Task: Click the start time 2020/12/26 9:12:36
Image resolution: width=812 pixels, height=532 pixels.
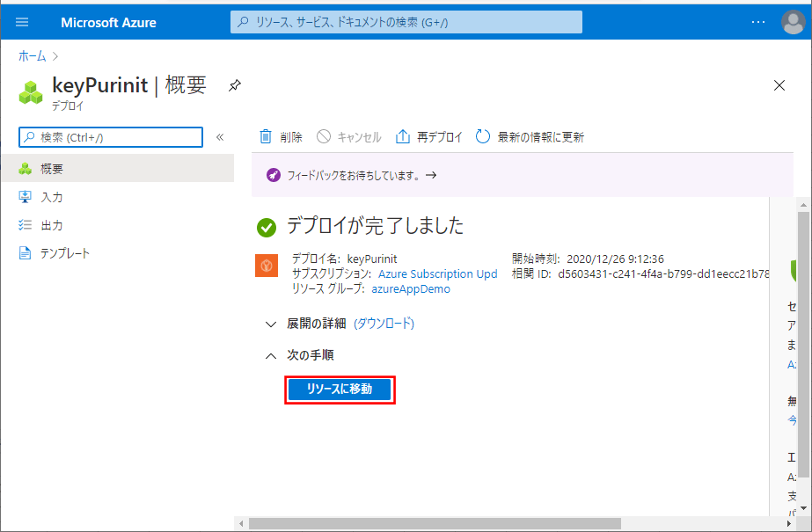Action: (615, 259)
